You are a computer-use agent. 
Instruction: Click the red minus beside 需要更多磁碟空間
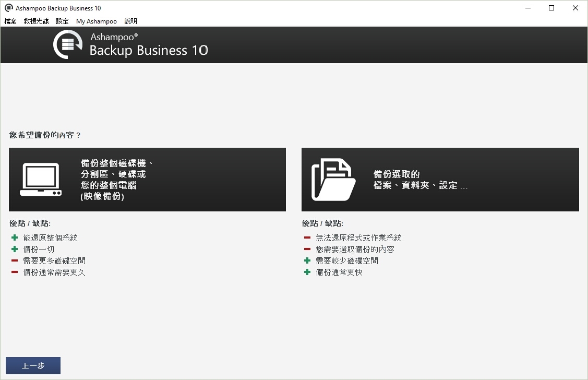[15, 260]
